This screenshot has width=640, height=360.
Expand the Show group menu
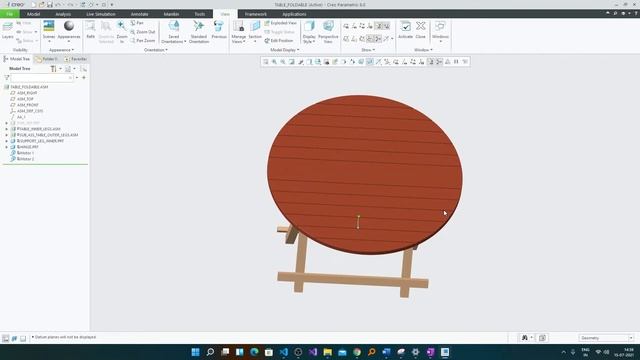click(x=368, y=50)
